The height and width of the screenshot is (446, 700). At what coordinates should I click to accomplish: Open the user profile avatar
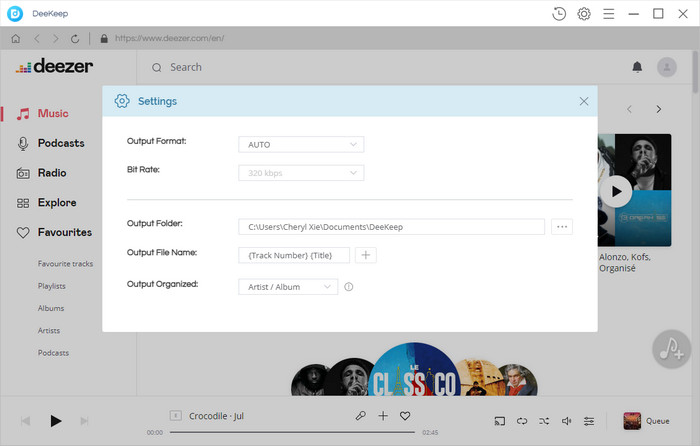(x=667, y=67)
